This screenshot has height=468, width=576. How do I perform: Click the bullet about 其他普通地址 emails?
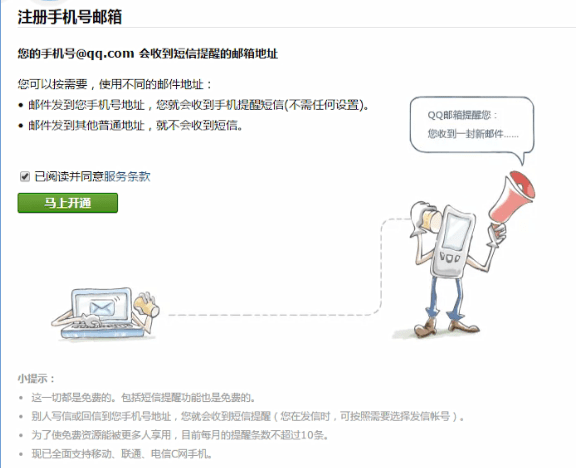pyautogui.click(x=135, y=126)
